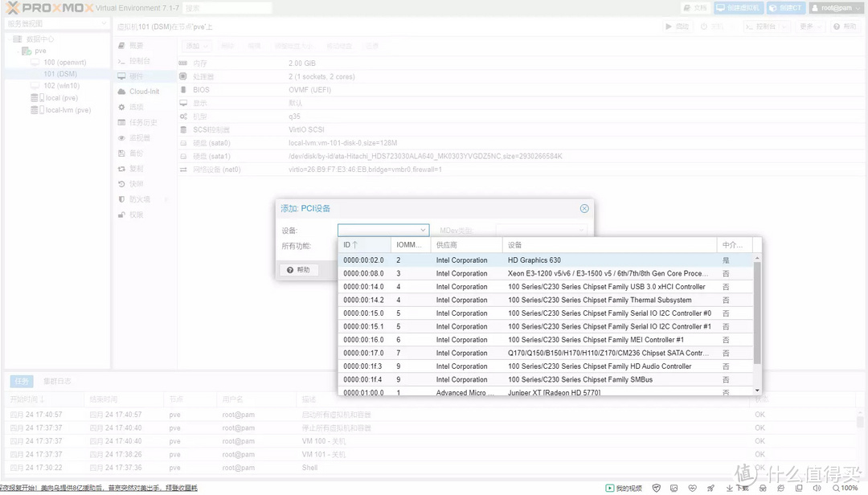This screenshot has height=495, width=868.
Task: Click the 搜索 search field
Action: click(x=227, y=8)
